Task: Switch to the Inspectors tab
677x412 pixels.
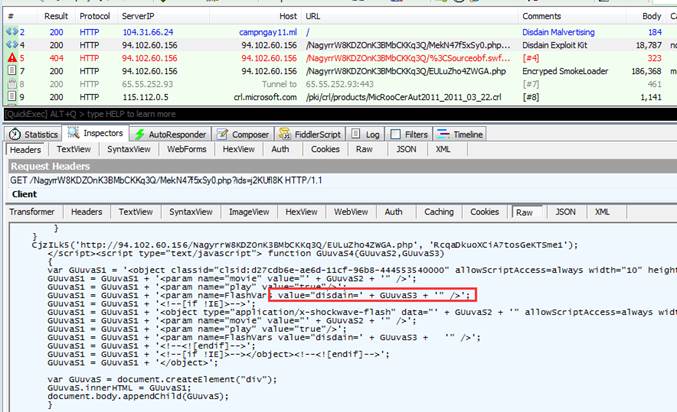Action: (96, 133)
